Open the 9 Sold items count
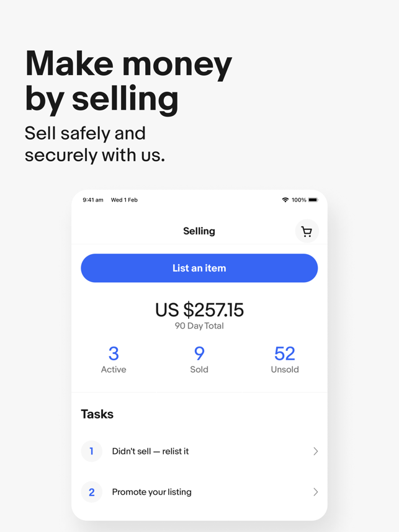The width and height of the screenshot is (399, 532). click(x=199, y=359)
